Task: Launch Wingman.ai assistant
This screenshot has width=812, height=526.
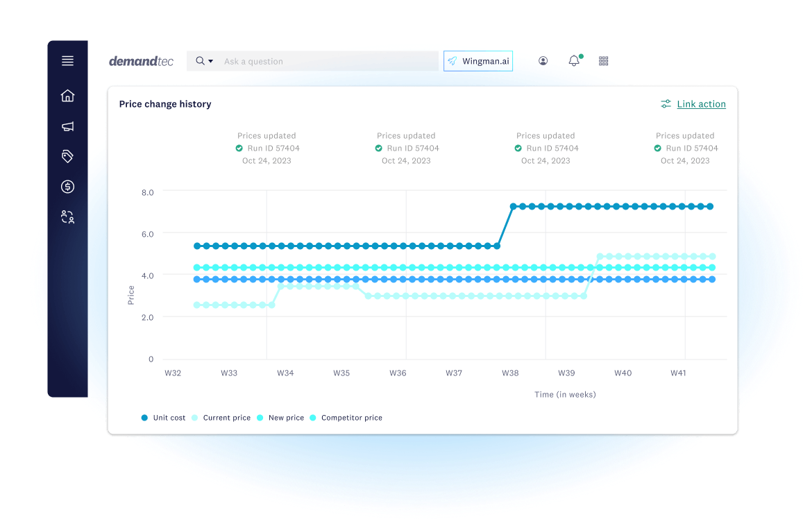Action: pos(478,61)
